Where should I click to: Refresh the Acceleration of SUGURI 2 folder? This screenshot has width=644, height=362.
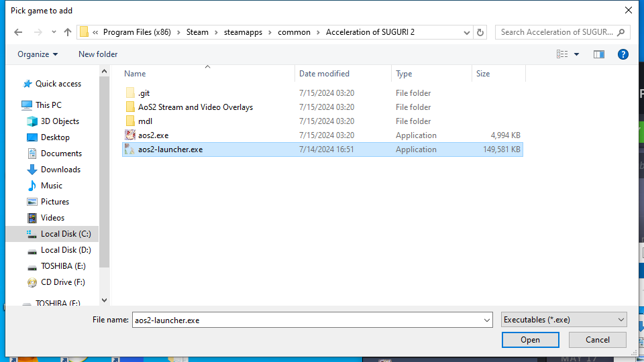(480, 32)
